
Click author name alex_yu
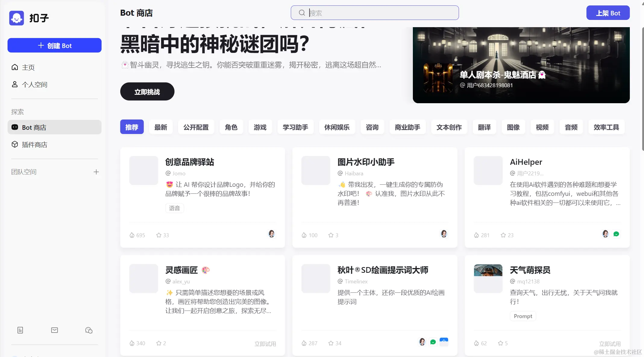pyautogui.click(x=181, y=282)
